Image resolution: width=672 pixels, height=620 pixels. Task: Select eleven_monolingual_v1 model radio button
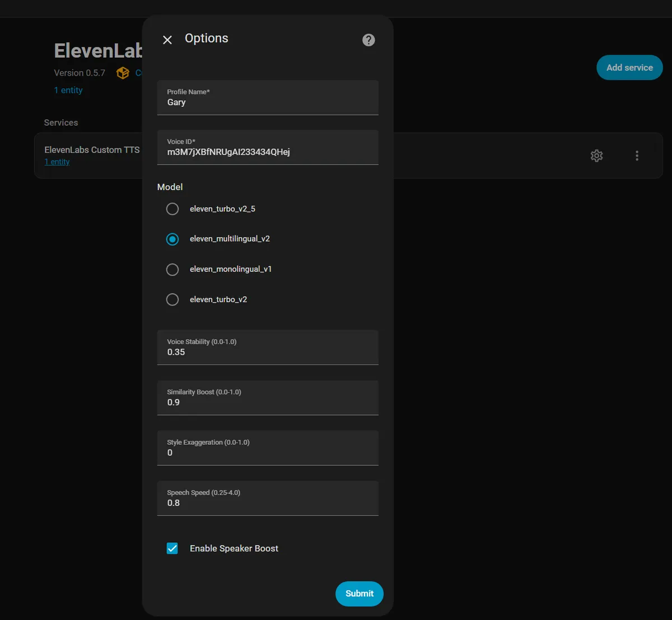172,270
